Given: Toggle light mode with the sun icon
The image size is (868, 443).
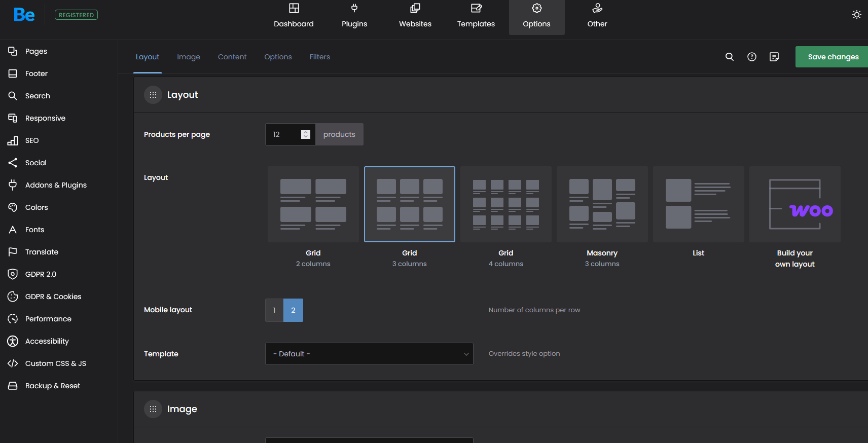Looking at the screenshot, I should click(x=857, y=15).
